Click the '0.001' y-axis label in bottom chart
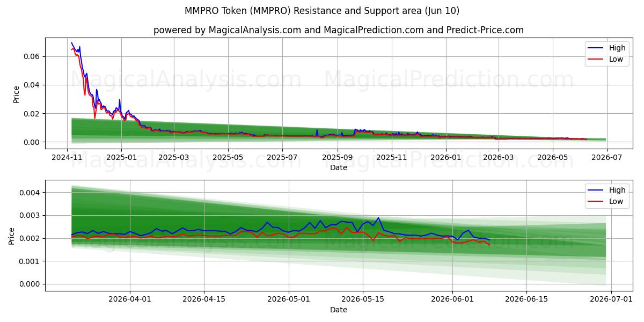 (31, 261)
